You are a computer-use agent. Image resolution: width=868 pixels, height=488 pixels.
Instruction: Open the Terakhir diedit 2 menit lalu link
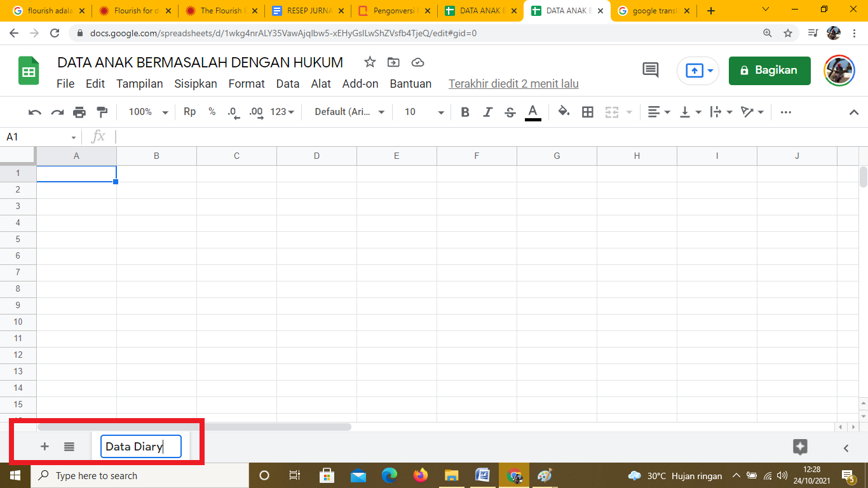click(x=513, y=84)
